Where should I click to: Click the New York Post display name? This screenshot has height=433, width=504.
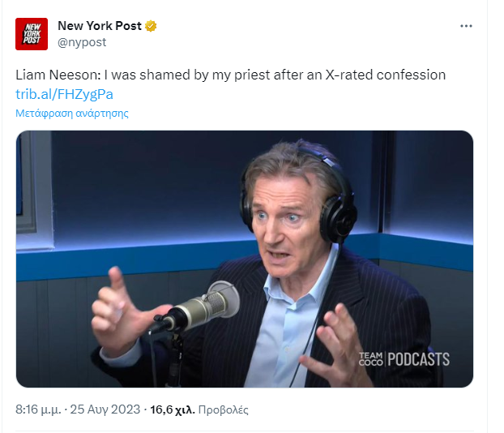point(100,26)
